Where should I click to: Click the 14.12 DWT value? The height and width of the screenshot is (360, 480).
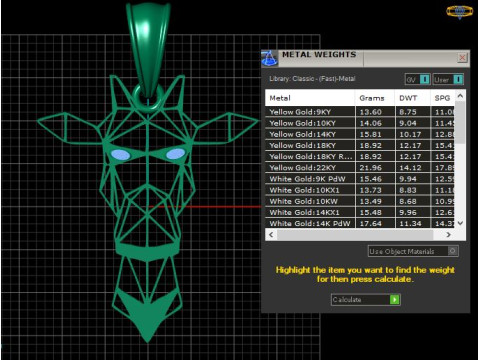click(x=410, y=168)
